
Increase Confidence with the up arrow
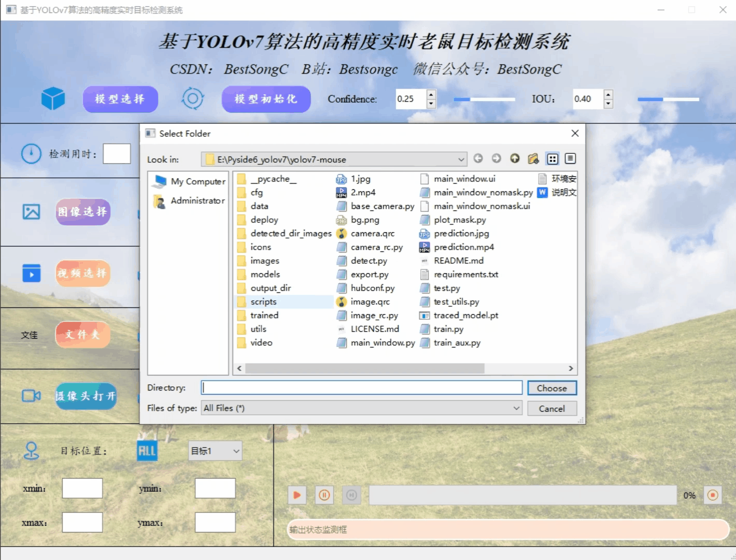point(431,94)
